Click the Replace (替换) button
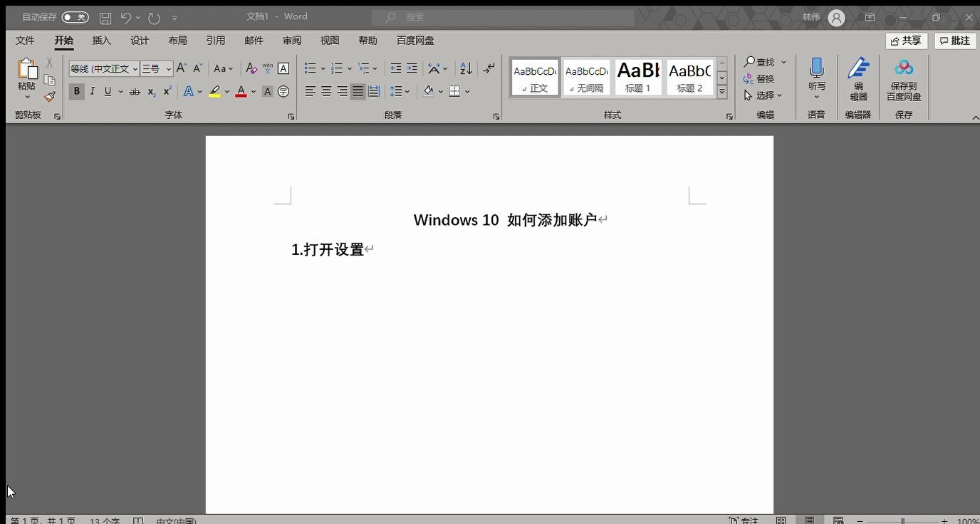 tap(759, 79)
